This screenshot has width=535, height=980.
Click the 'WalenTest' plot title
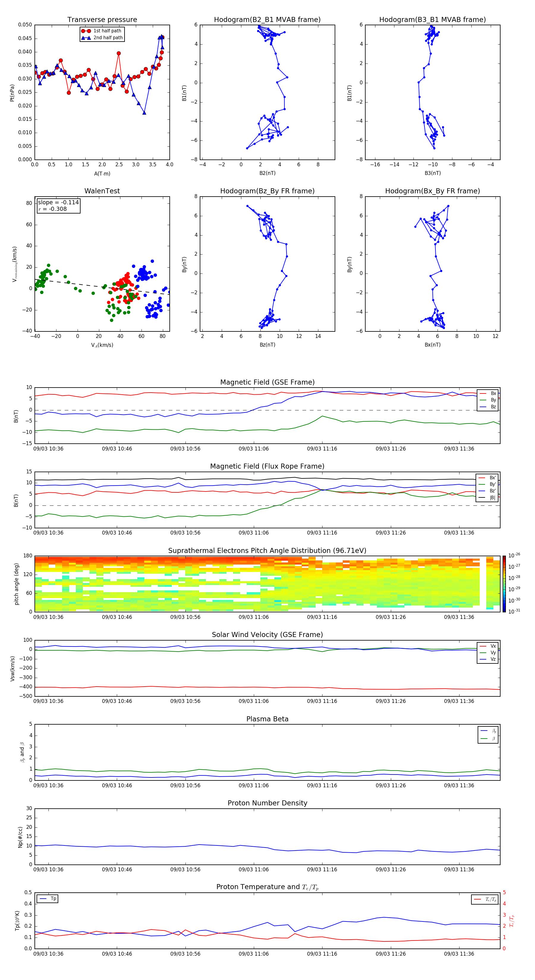(102, 191)
